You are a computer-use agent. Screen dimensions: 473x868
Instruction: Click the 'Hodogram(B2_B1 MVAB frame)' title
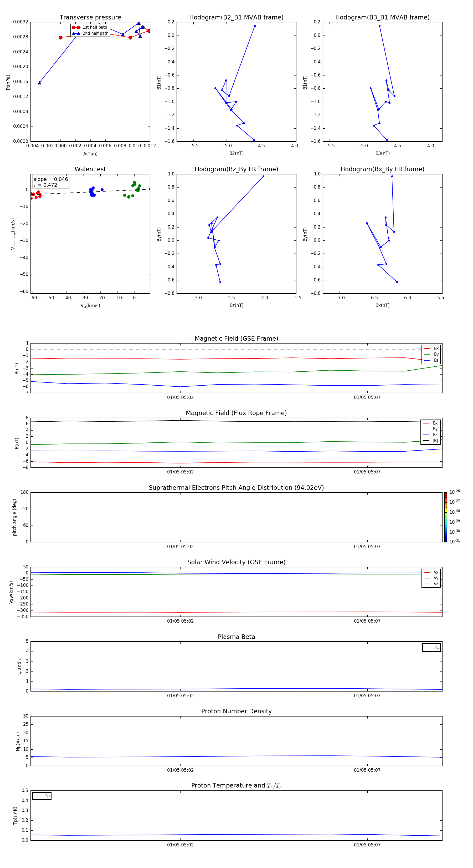click(x=236, y=17)
